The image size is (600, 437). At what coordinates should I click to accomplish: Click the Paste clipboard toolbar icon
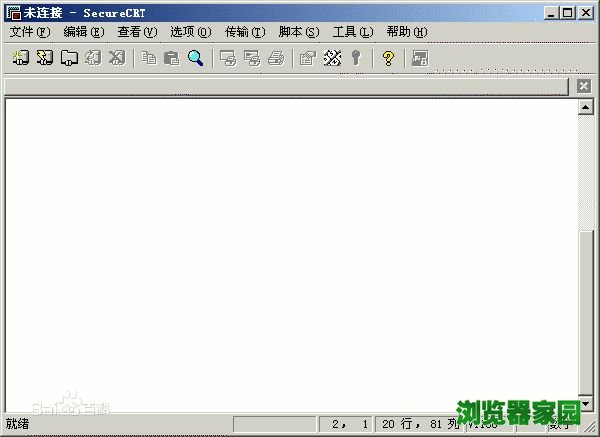click(172, 58)
